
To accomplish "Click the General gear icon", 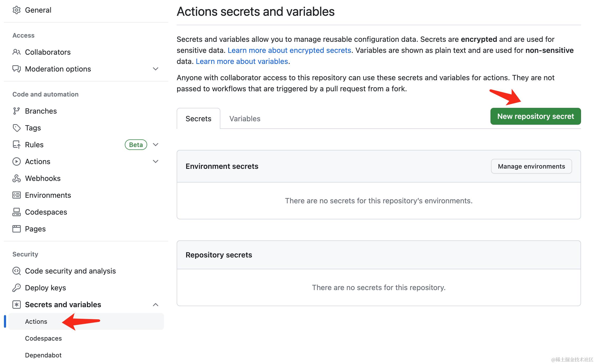I will tap(16, 10).
